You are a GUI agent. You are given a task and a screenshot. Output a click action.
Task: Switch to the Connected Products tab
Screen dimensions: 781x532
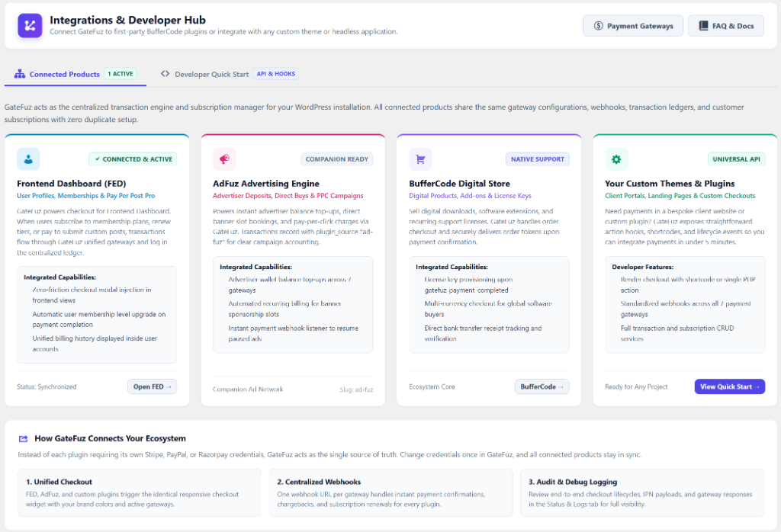point(76,74)
